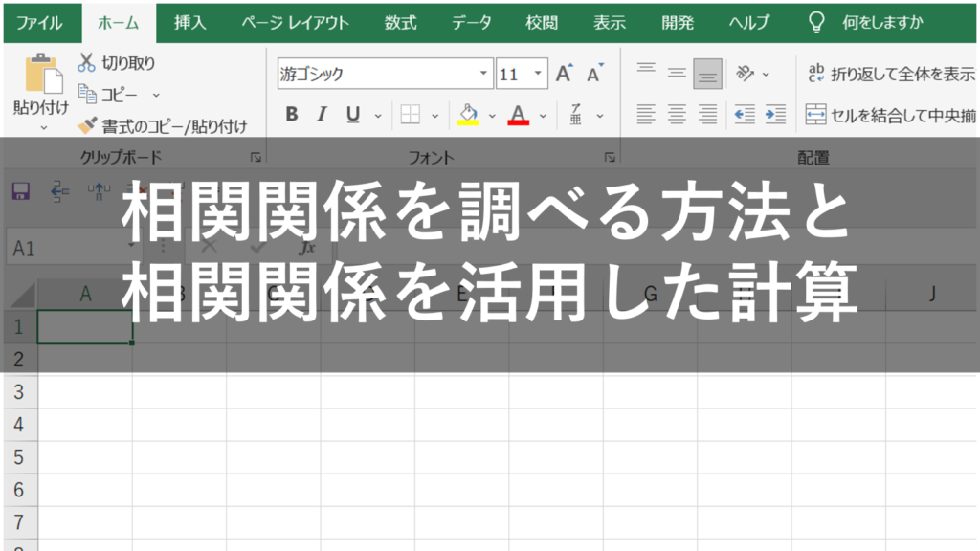The height and width of the screenshot is (551, 980).
Task: Switch to the 校閲 tab
Action: pos(542,23)
